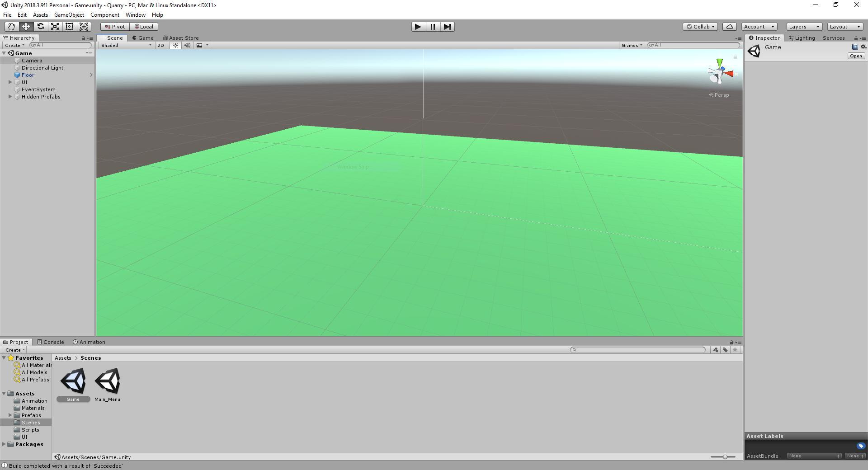Step forward one frame
Screen dimensions: 868x470
(x=447, y=27)
